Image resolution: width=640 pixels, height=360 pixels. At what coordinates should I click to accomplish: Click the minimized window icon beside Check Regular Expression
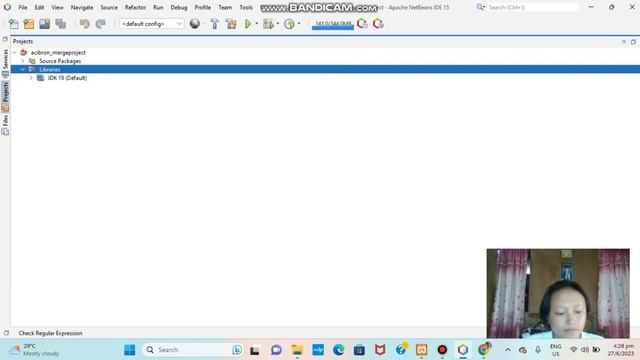[6, 333]
